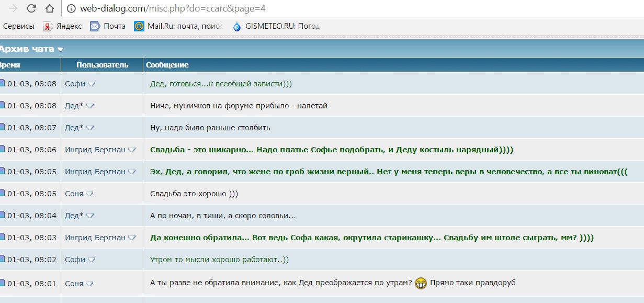
Task: Open the Сервисы bookmark item
Action: 18,26
